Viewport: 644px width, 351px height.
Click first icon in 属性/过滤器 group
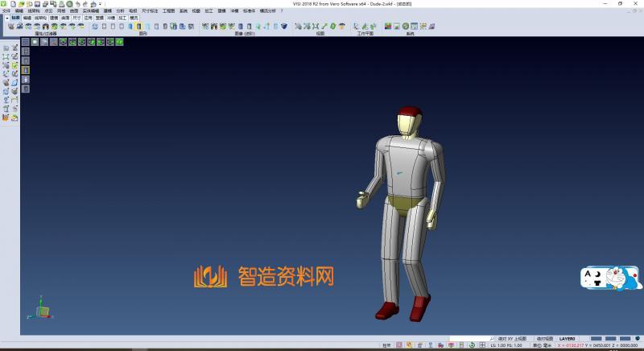pos(11,27)
